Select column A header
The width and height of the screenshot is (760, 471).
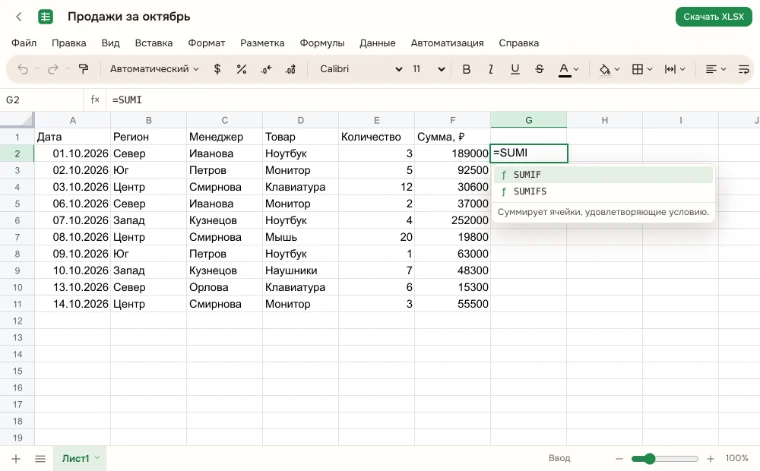pos(72,120)
